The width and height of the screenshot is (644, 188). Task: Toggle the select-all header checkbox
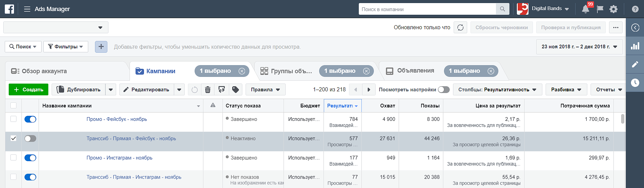pyautogui.click(x=13, y=105)
